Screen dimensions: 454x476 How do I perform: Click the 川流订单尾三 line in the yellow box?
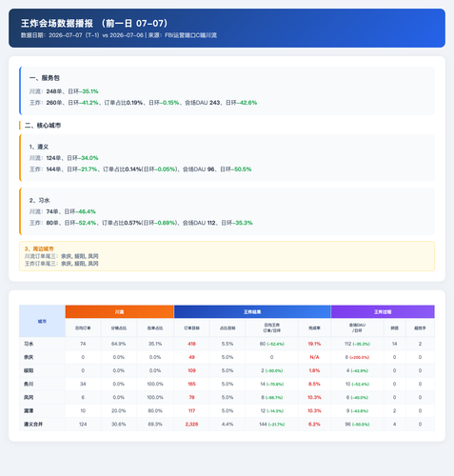(62, 256)
